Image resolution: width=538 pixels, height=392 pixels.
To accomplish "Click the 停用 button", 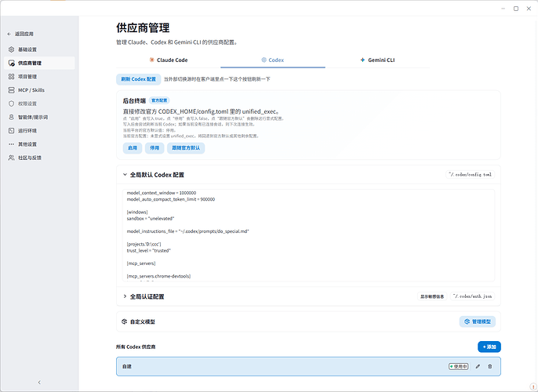I will tap(154, 148).
